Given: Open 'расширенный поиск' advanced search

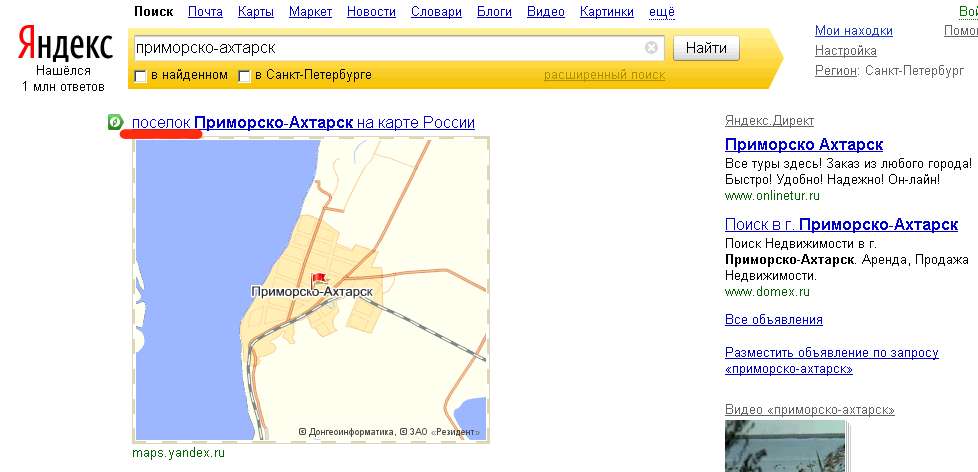Looking at the screenshot, I should tap(604, 75).
